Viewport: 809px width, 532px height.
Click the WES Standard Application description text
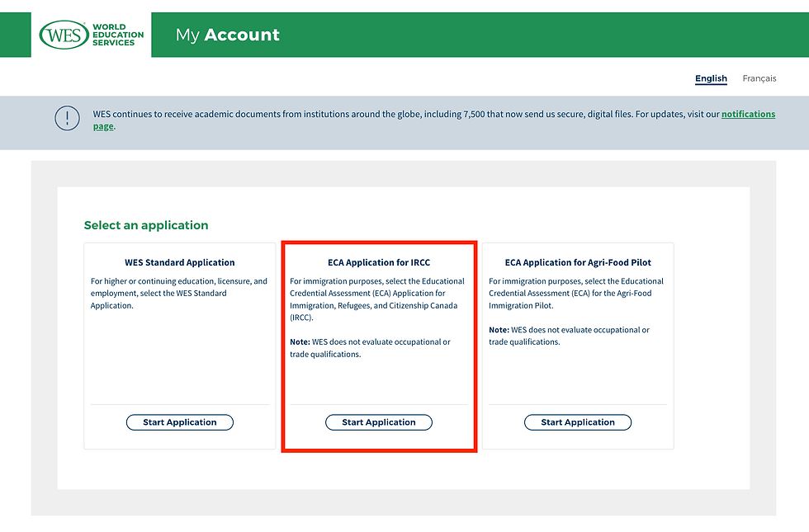coord(179,293)
